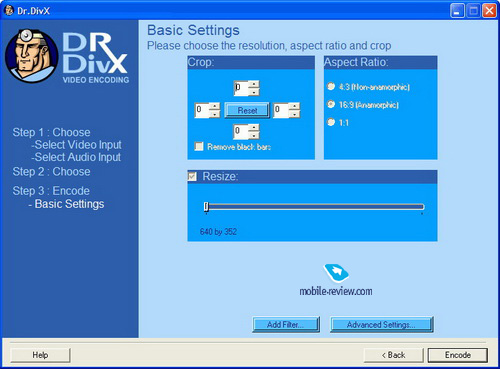Decrease the bottom crop value
500x369 pixels.
[x=254, y=135]
